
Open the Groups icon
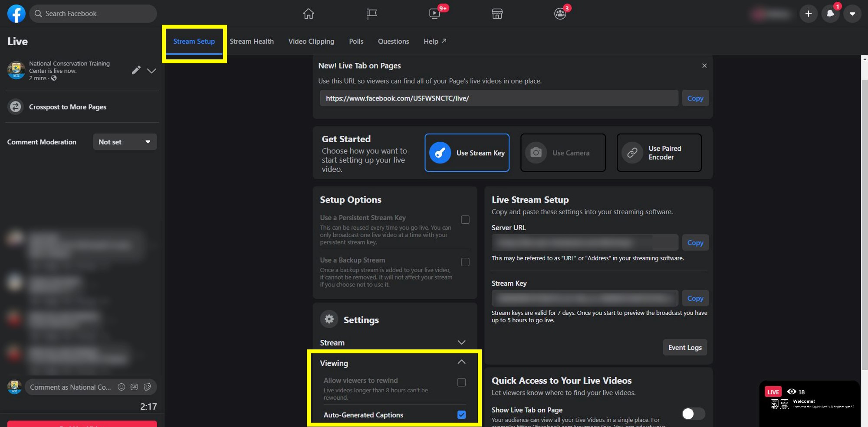point(560,13)
